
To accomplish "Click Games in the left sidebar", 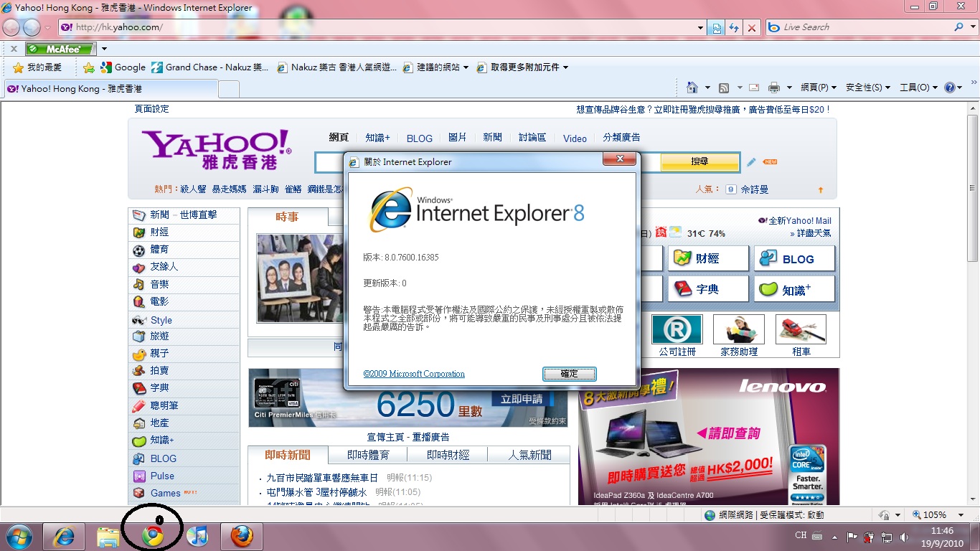I will tap(166, 493).
